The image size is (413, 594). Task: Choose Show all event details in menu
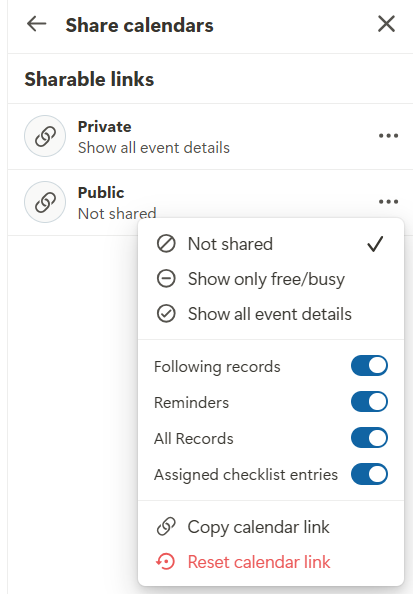click(x=271, y=314)
